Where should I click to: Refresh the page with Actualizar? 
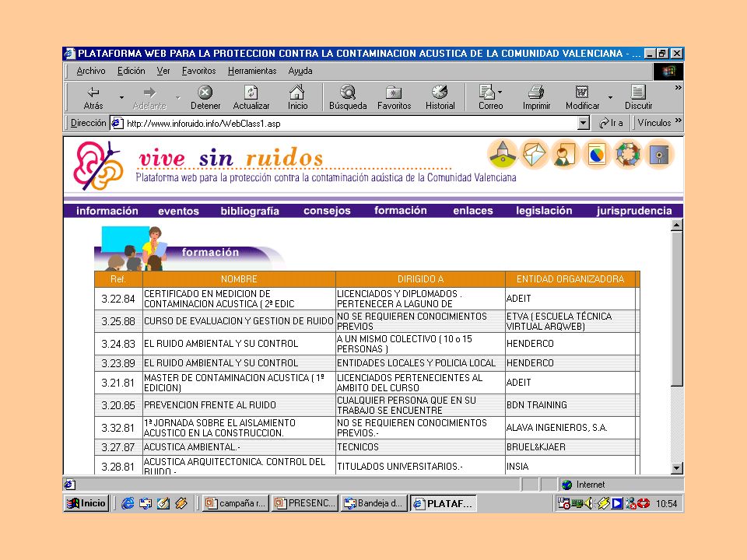251,98
